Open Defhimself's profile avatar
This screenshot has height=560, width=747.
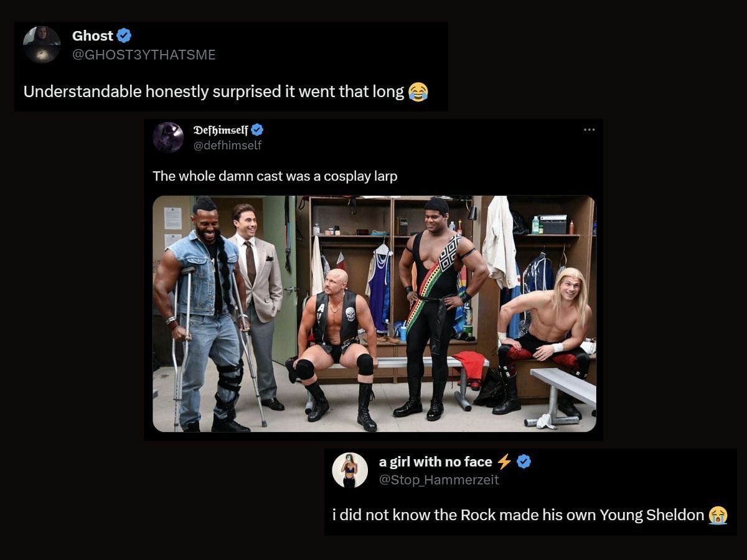[x=168, y=137]
